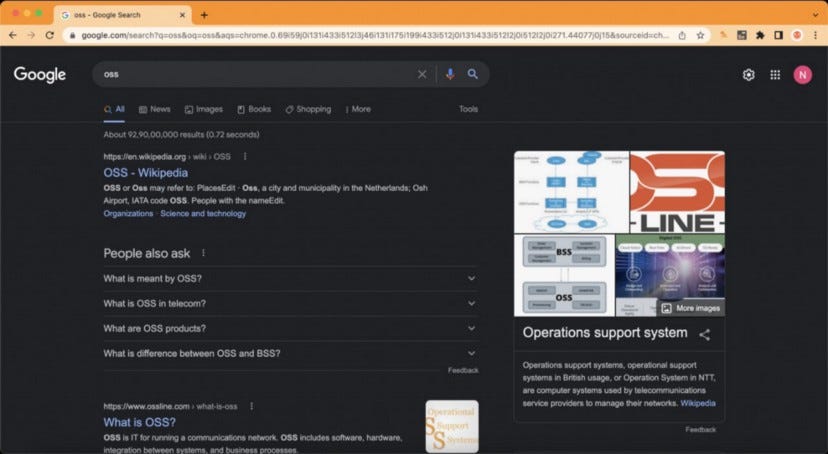Open the BSS OSS diagram thumbnail
This screenshot has width=828, height=454.
564,276
